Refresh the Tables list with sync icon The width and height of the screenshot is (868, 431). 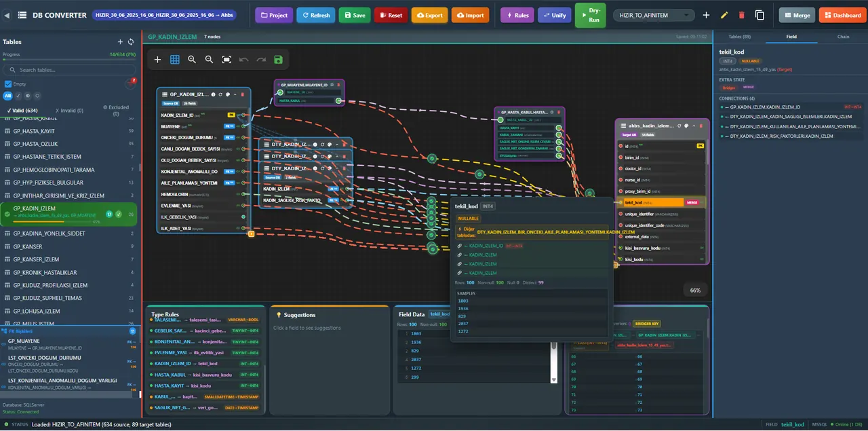pos(132,41)
